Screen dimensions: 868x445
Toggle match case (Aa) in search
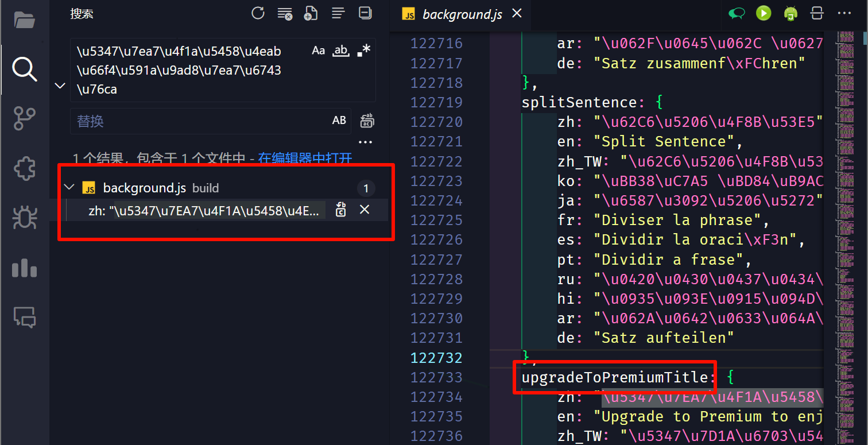click(319, 51)
